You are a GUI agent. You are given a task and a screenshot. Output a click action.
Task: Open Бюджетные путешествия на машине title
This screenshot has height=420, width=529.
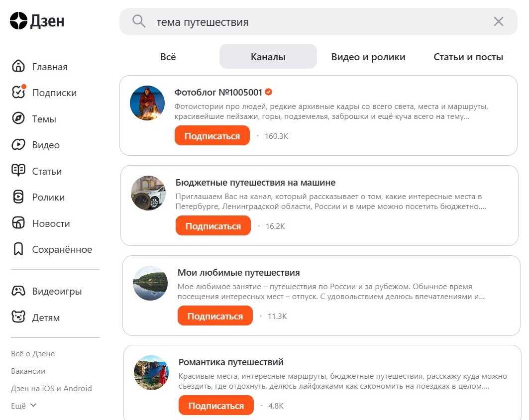(x=255, y=183)
